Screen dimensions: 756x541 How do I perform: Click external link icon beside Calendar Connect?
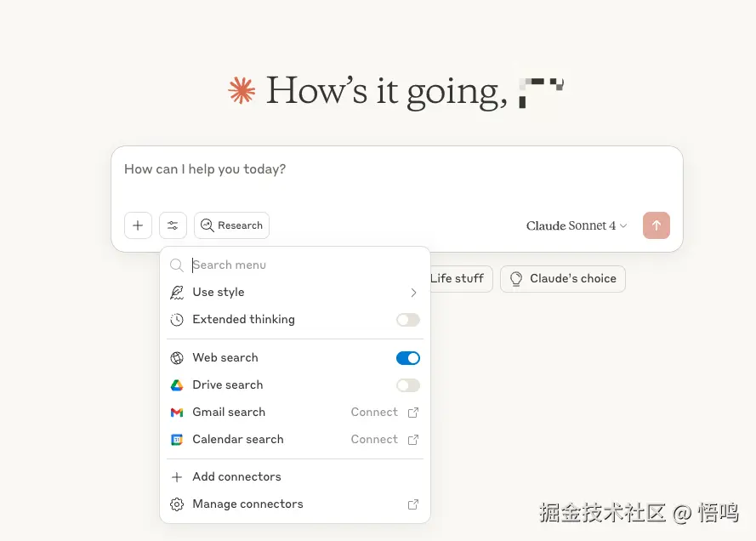[413, 440]
